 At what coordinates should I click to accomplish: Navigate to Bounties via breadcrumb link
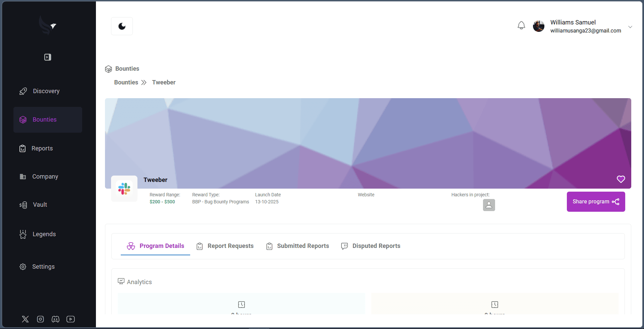[x=126, y=82]
